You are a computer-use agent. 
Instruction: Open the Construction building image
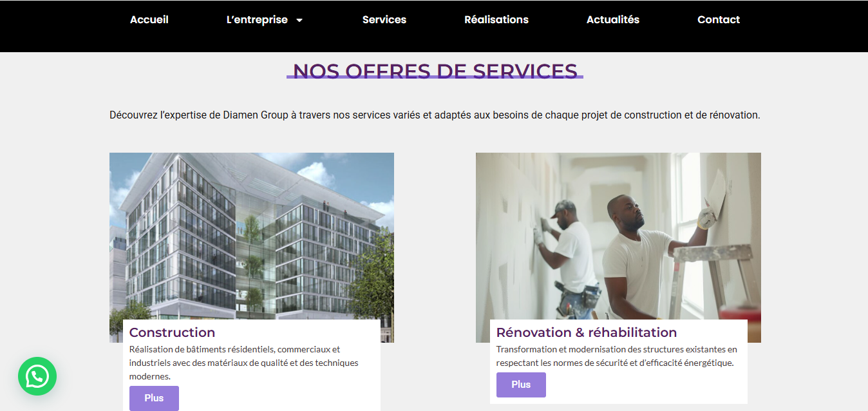(252, 236)
